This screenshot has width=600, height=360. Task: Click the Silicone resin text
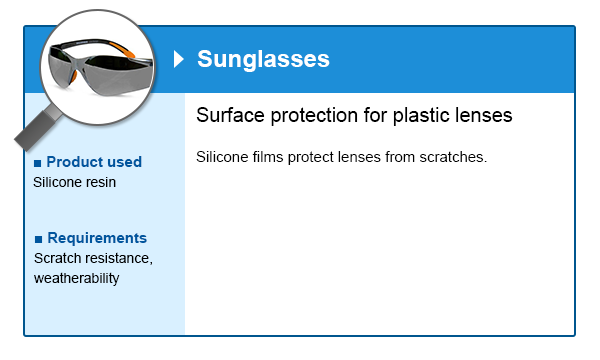pyautogui.click(x=75, y=182)
